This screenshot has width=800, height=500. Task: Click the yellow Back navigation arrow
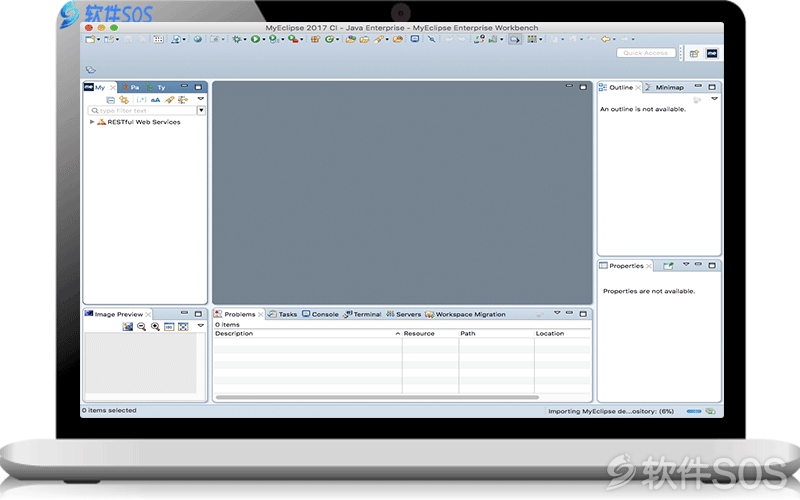(x=606, y=39)
